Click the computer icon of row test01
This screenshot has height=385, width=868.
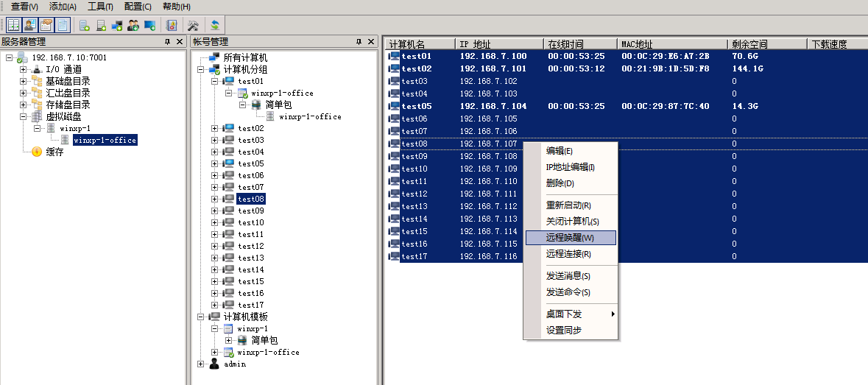tap(394, 57)
